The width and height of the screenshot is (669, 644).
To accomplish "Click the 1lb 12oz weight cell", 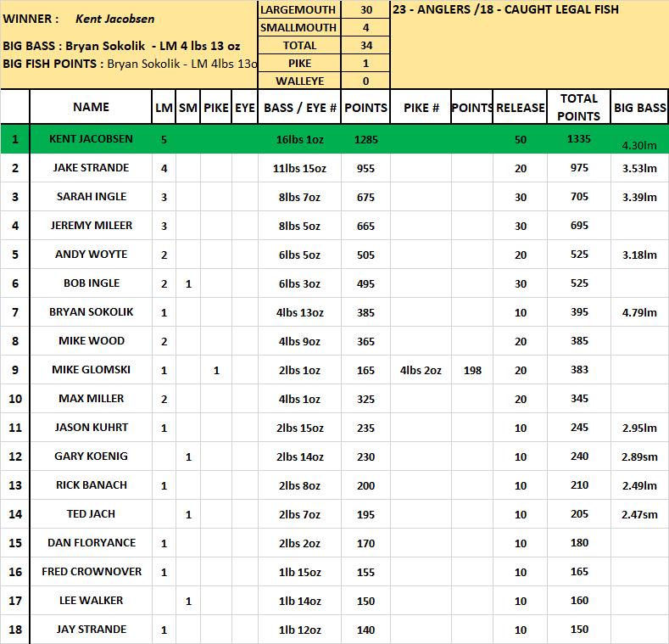I will pos(299,630).
